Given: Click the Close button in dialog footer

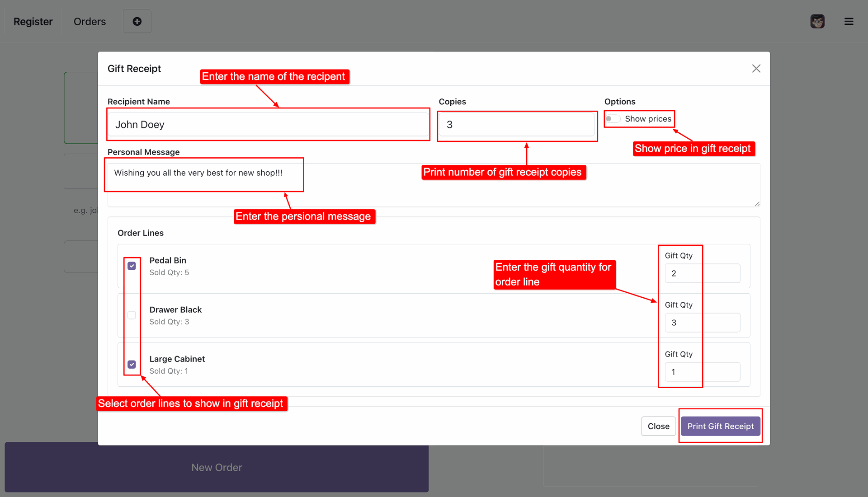Looking at the screenshot, I should (658, 426).
